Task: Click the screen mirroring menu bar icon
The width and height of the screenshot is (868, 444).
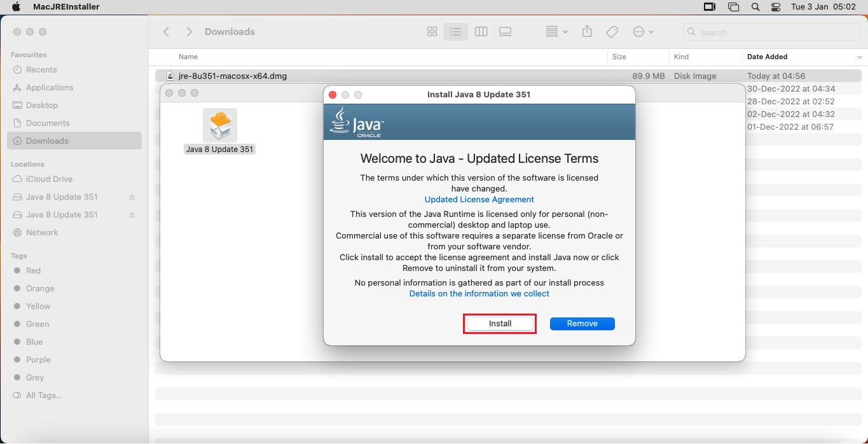Action: coord(710,7)
